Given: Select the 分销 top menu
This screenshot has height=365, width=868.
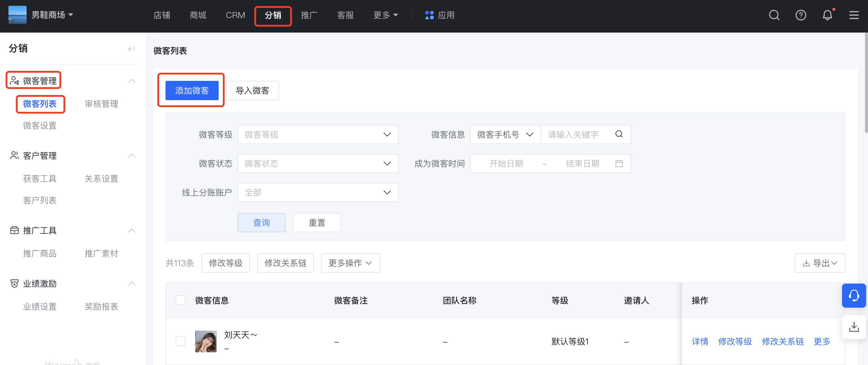Looking at the screenshot, I should 273,15.
